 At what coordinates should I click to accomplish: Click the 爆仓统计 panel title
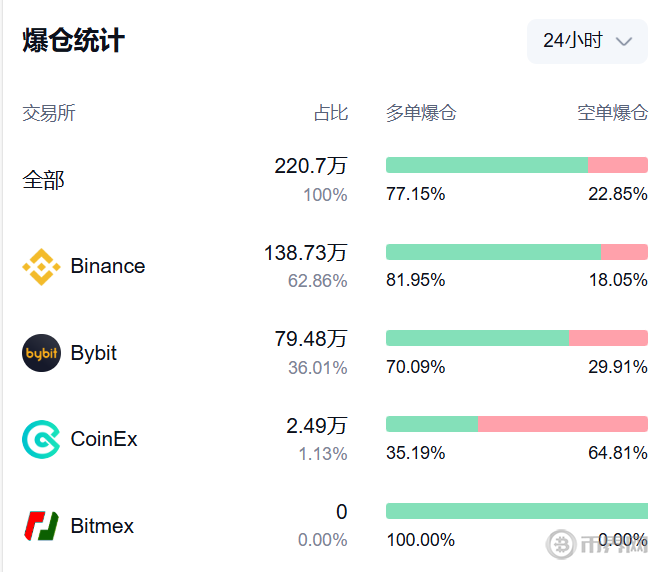[74, 41]
